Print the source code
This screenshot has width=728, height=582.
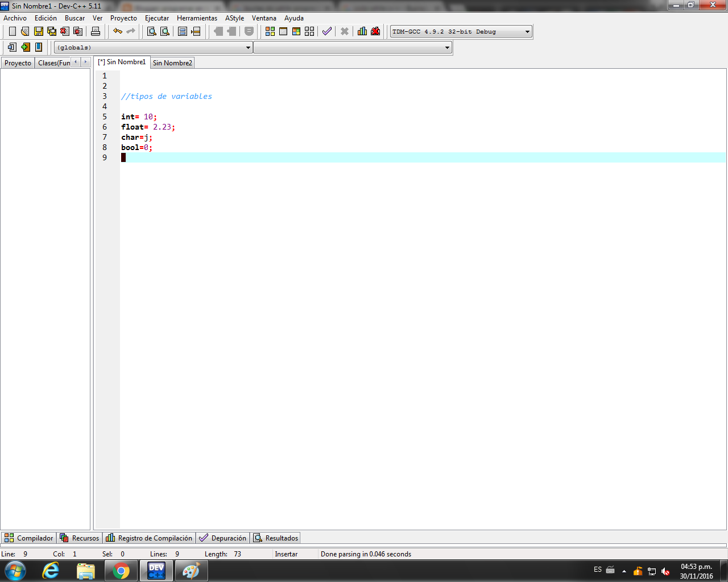(96, 31)
